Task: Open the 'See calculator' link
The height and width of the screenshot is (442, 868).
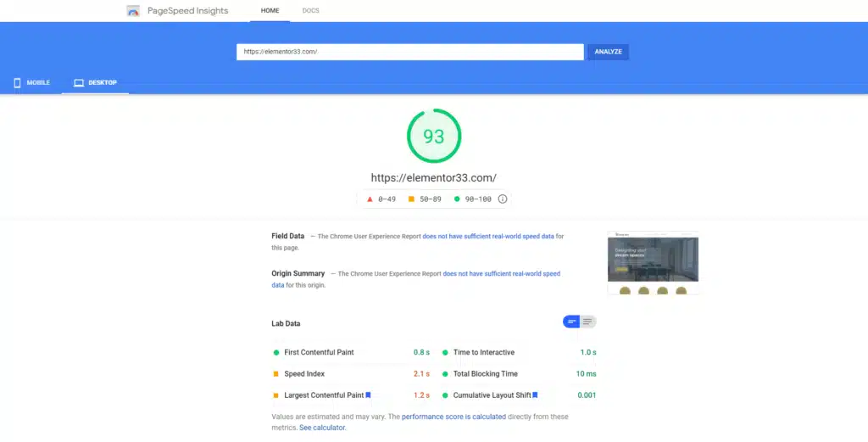Action: [x=322, y=428]
